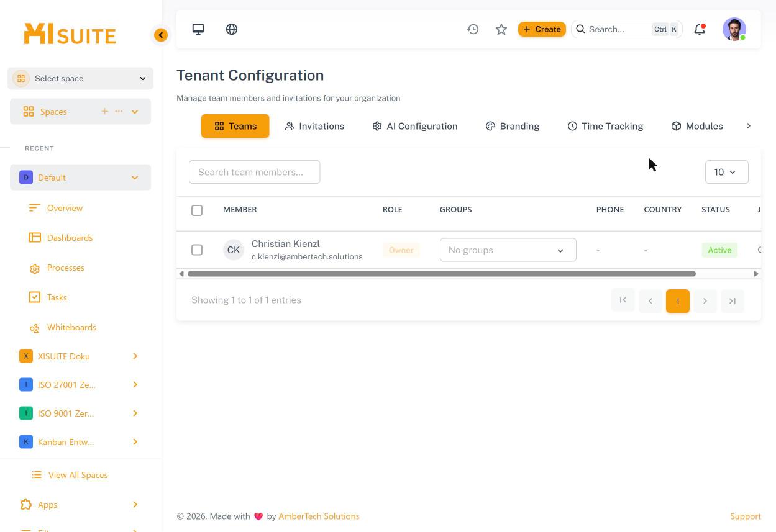The width and height of the screenshot is (776, 532).
Task: Collapse the sidebar with the orange arrow
Action: click(161, 35)
